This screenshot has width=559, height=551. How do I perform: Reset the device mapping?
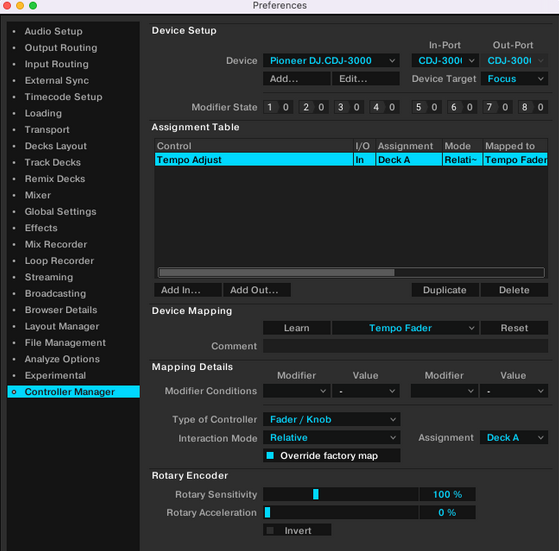pyautogui.click(x=514, y=328)
